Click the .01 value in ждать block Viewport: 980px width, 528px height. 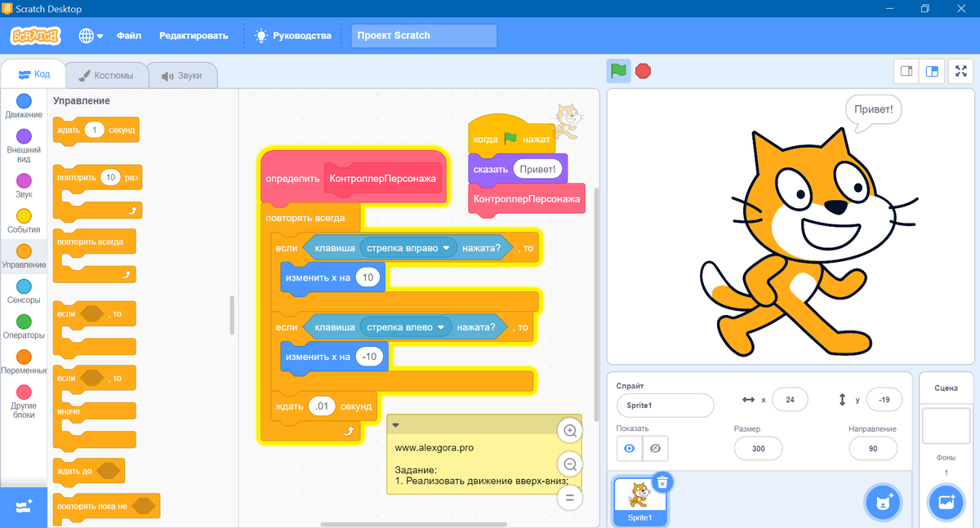pyautogui.click(x=322, y=406)
